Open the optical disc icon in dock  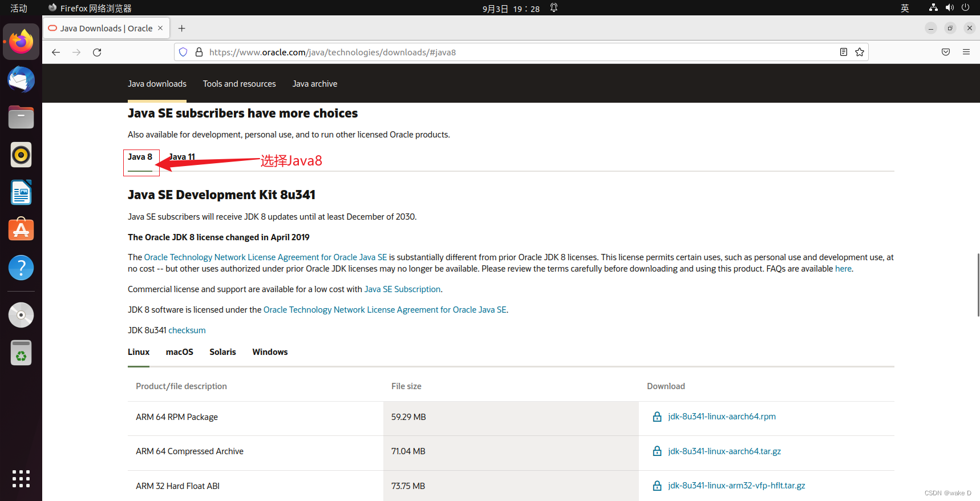pos(21,315)
